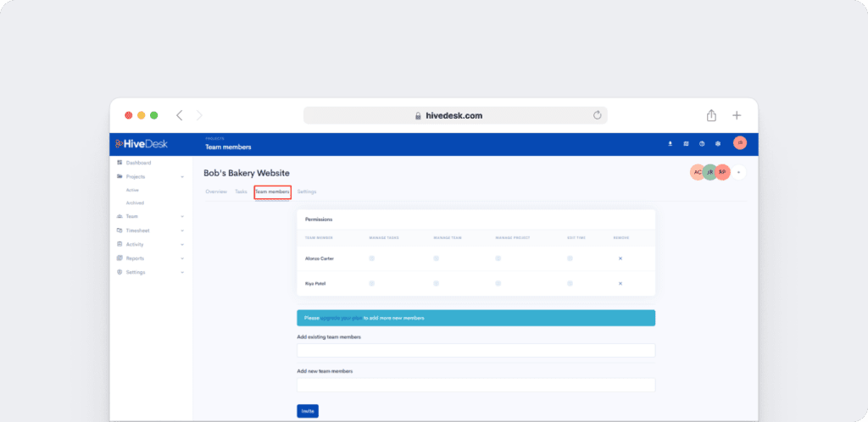Click the AC member avatar circle
868x422 pixels.
pos(698,172)
